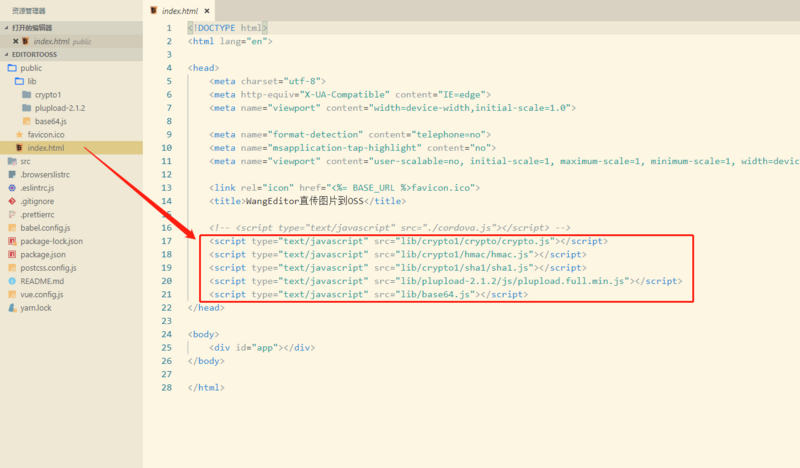
Task: Click the postcss.config.js file icon
Action: [x=12, y=267]
